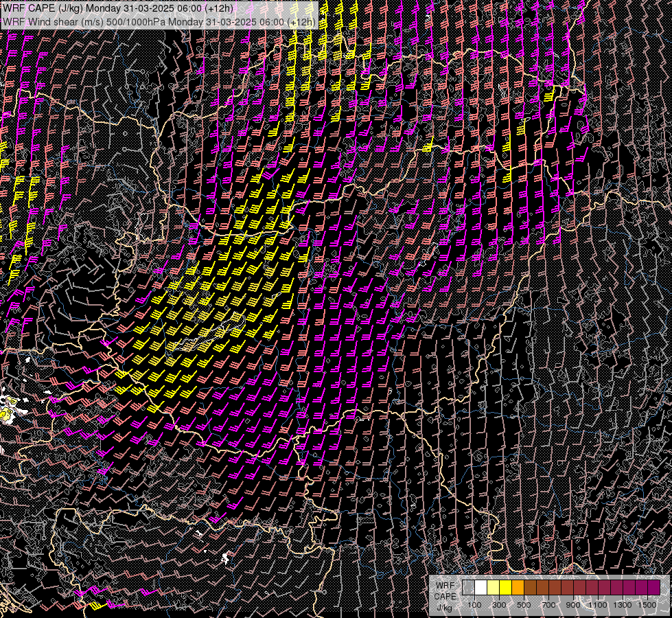Click the rightmost purple legend swatch
This screenshot has width=672, height=618.
coord(654,587)
